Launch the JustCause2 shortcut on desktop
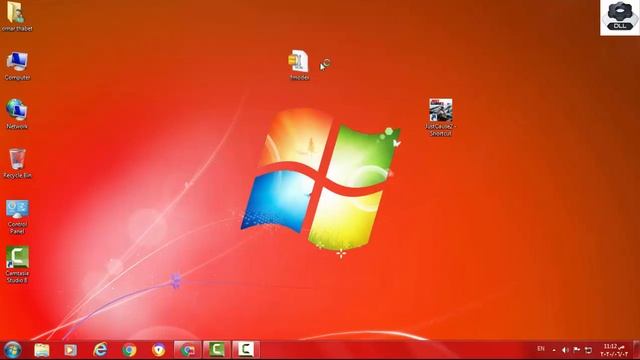640x360 pixels. point(440,117)
